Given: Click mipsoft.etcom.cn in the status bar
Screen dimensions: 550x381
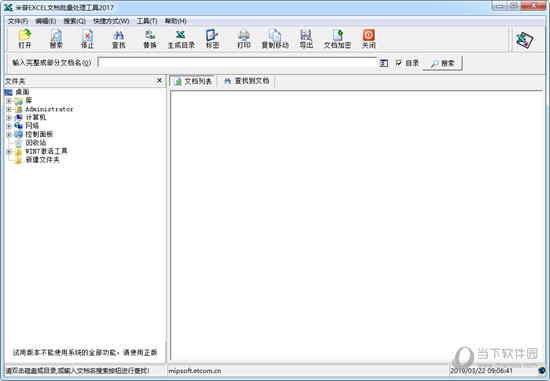Looking at the screenshot, I should [195, 370].
